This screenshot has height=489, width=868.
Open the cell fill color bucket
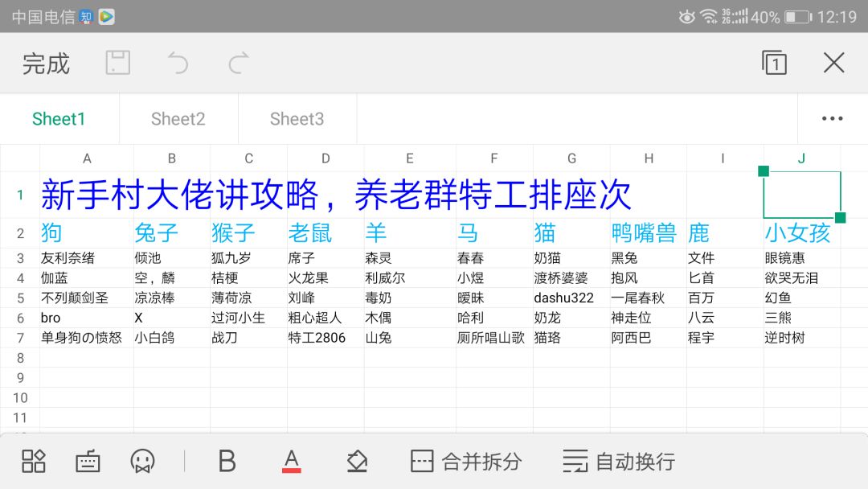point(357,461)
